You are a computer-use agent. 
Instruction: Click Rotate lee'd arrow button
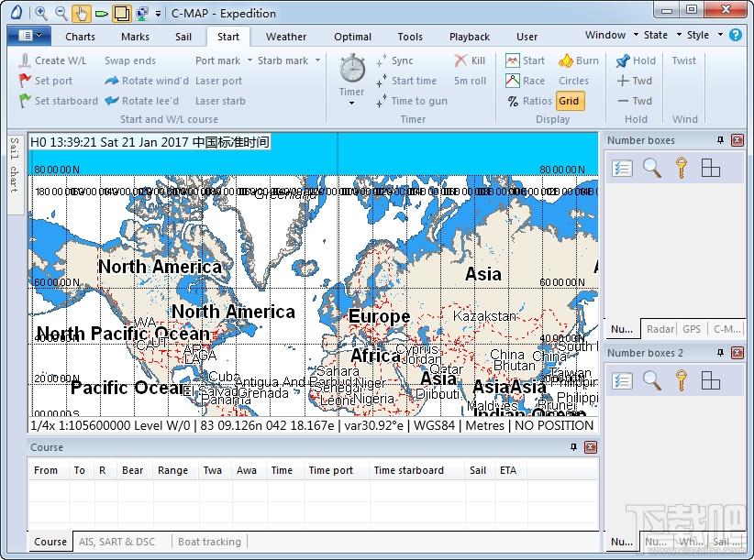[x=142, y=101]
